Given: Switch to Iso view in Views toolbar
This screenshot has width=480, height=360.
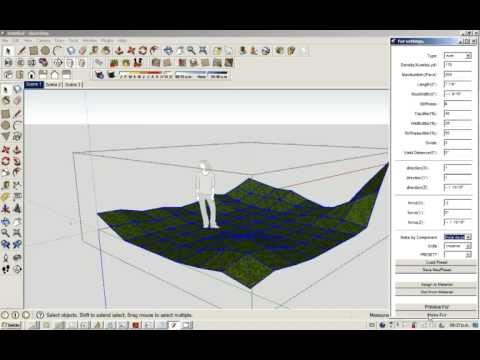Looking at the screenshot, I should click(8, 74).
